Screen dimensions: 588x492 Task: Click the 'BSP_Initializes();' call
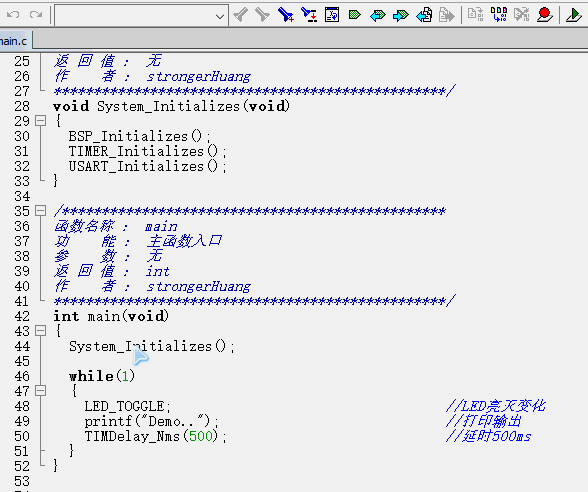coord(140,136)
